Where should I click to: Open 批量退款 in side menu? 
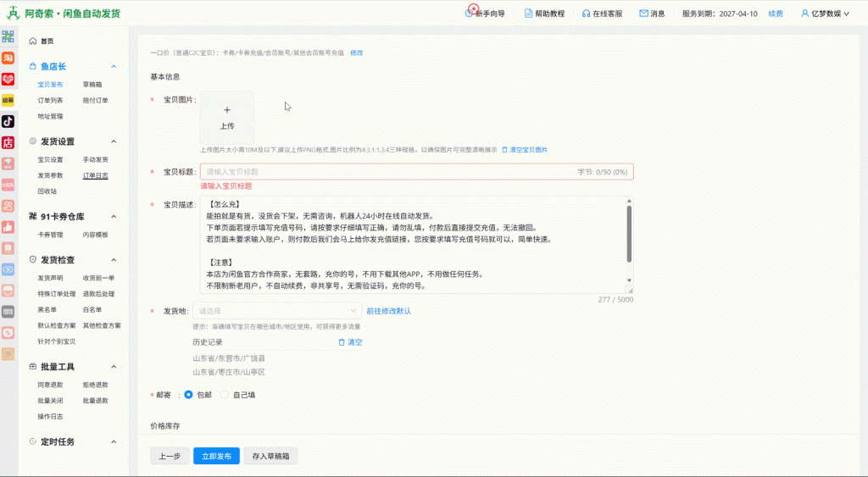95,401
